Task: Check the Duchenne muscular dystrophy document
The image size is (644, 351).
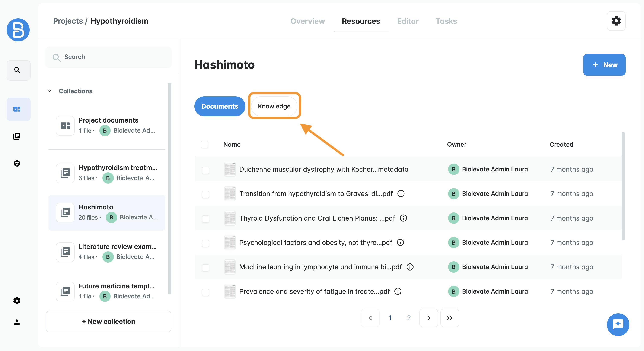Action: pos(205,170)
